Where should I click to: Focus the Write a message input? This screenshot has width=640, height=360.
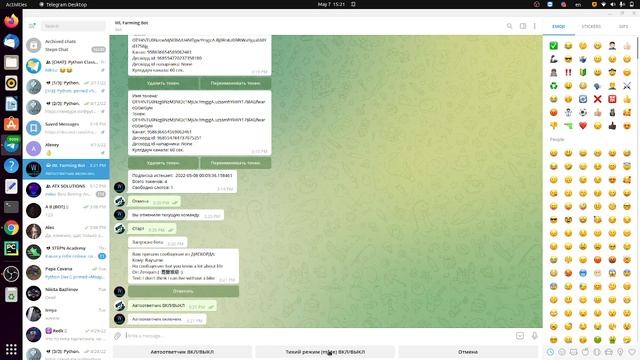(318, 336)
